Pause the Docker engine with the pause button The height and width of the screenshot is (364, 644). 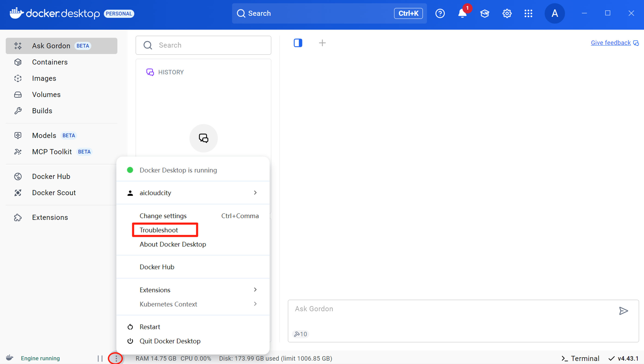tap(100, 358)
